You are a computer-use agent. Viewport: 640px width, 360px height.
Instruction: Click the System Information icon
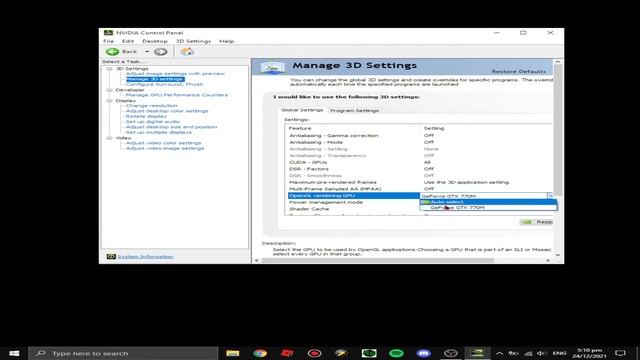111,256
